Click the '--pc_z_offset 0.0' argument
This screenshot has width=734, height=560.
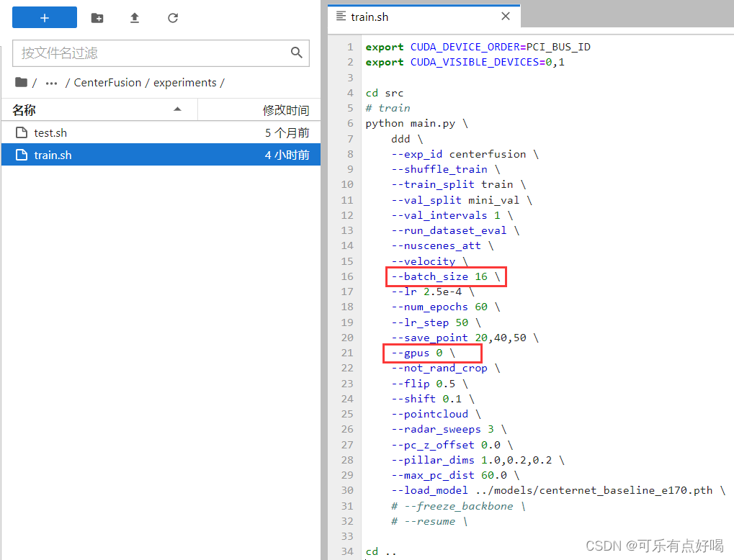446,444
